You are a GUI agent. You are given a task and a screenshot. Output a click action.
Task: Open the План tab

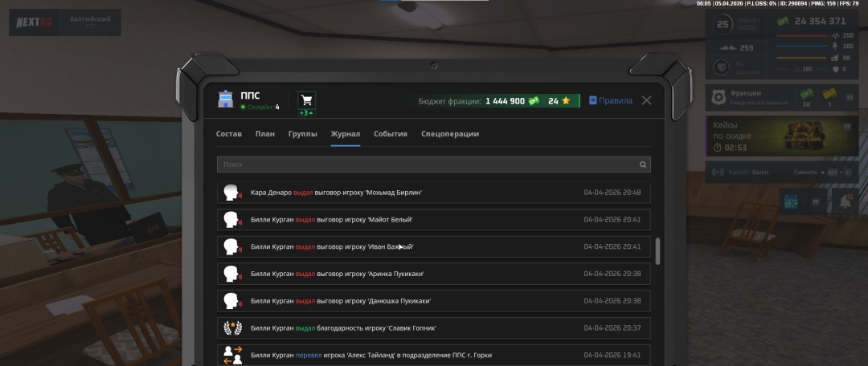coord(265,133)
